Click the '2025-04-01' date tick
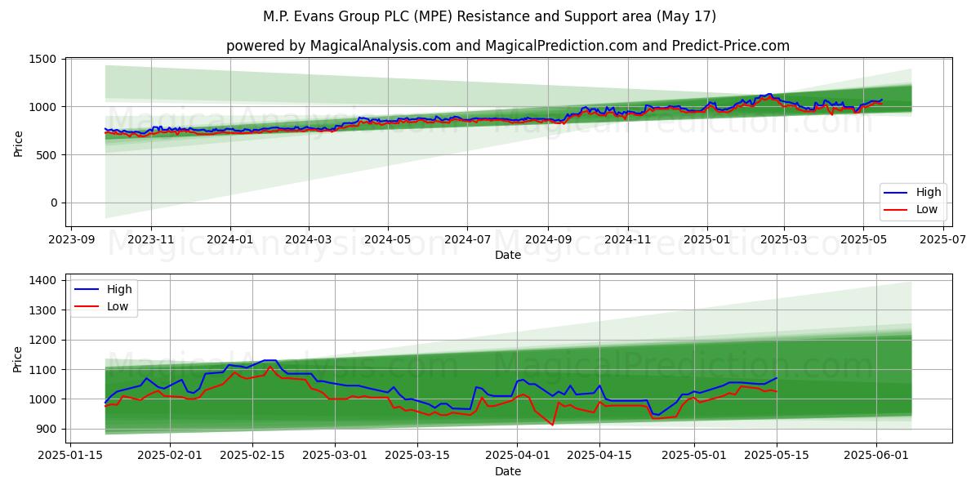This screenshot has height=490, width=980. pyautogui.click(x=517, y=456)
